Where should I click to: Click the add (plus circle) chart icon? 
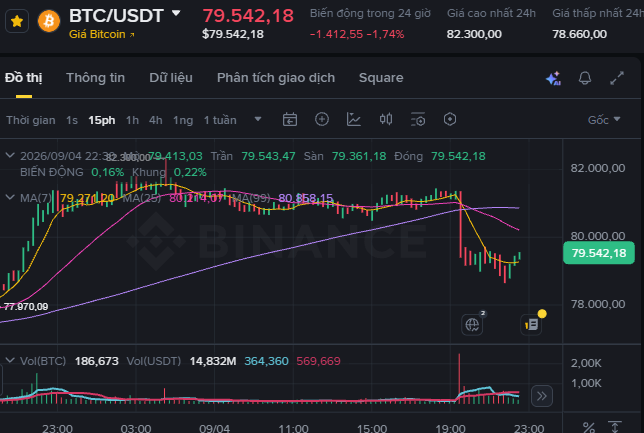click(322, 120)
